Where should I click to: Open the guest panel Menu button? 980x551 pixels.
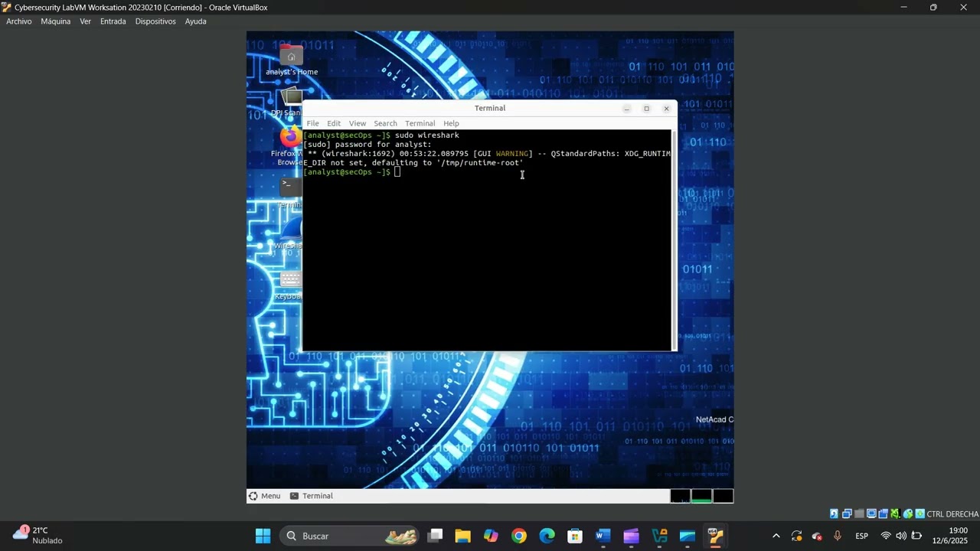pos(264,496)
